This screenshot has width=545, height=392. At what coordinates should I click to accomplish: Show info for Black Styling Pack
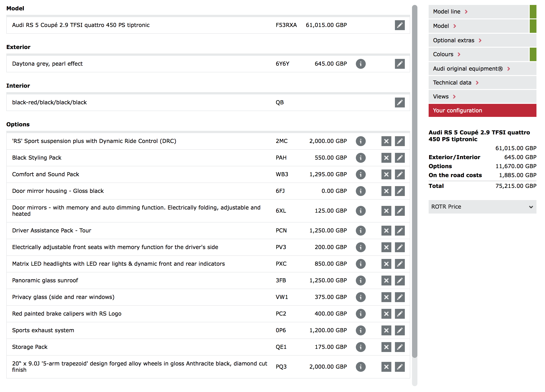[x=360, y=158]
